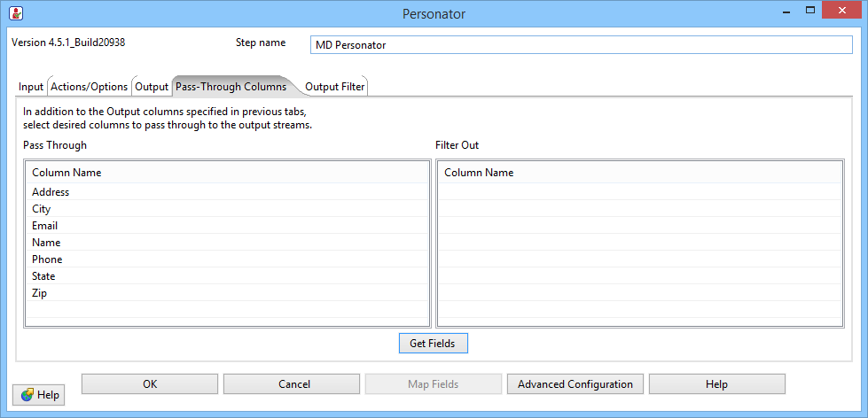Click the wide Help button at bottom
The image size is (868, 418).
click(x=716, y=384)
